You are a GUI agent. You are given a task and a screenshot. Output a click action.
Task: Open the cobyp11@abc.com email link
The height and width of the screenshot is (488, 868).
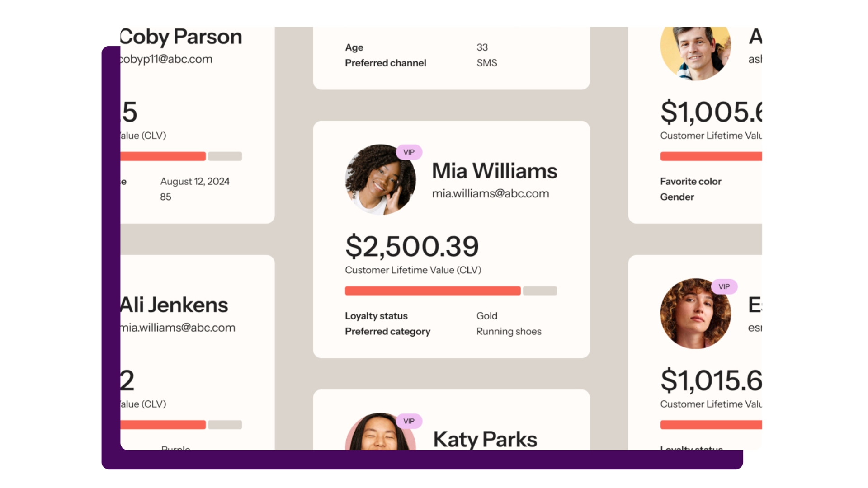pyautogui.click(x=166, y=59)
